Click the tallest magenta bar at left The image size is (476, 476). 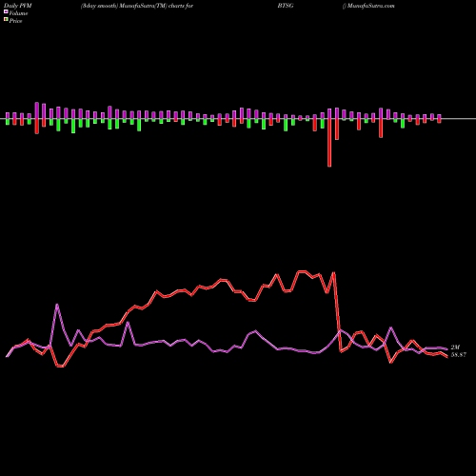pos(37,110)
